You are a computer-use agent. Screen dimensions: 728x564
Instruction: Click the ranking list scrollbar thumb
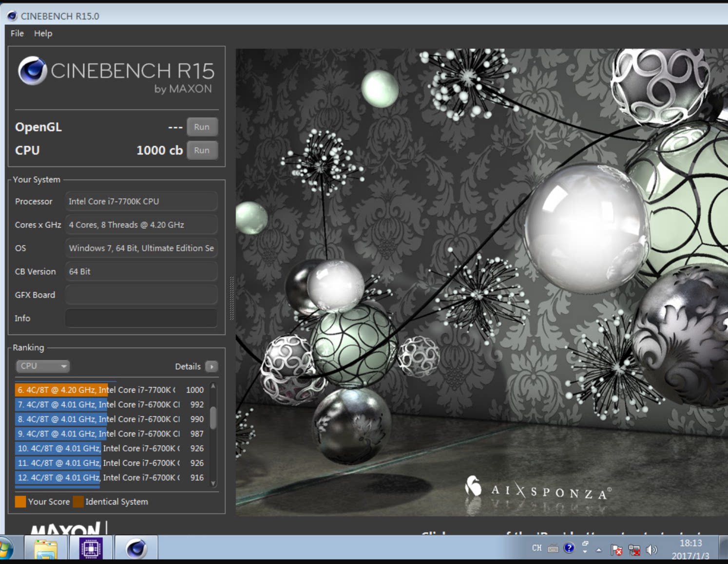pos(213,417)
